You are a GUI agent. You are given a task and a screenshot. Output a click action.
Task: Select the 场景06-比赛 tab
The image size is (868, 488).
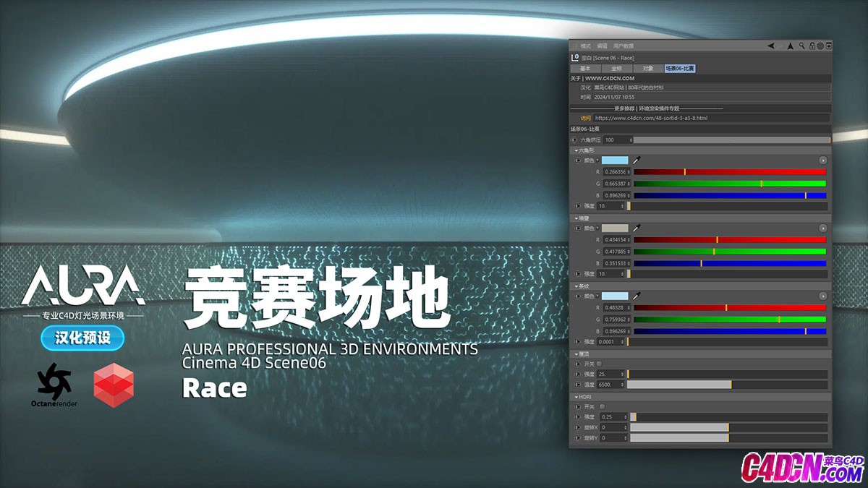click(x=680, y=69)
